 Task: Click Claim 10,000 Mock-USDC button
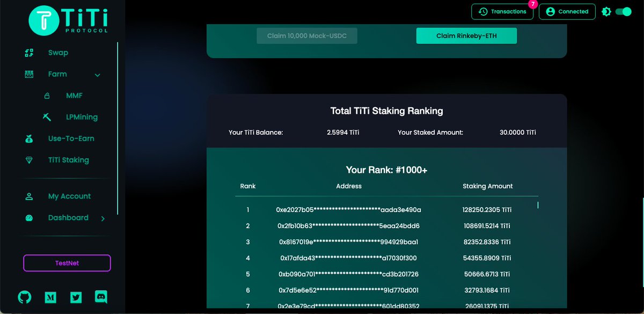tap(307, 36)
